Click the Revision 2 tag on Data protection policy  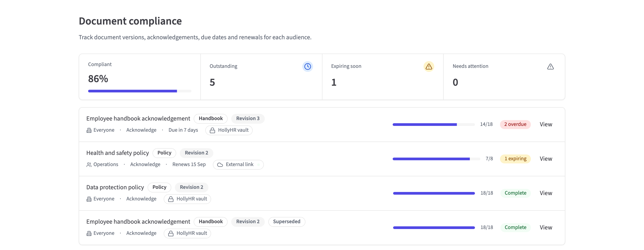191,187
